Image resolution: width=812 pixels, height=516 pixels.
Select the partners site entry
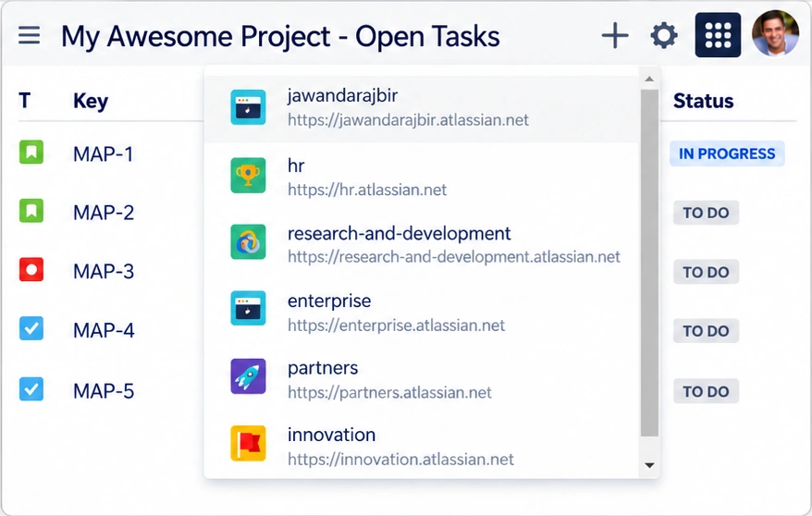click(422, 379)
